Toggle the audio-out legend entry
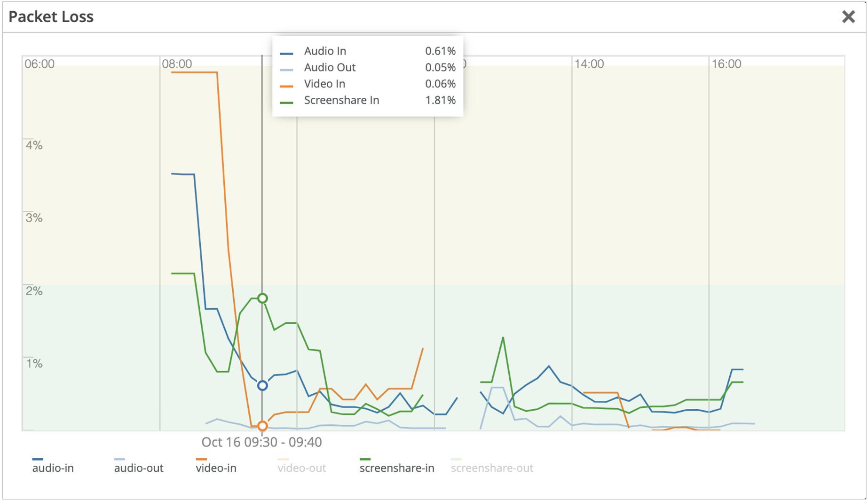868x501 pixels. coord(139,468)
